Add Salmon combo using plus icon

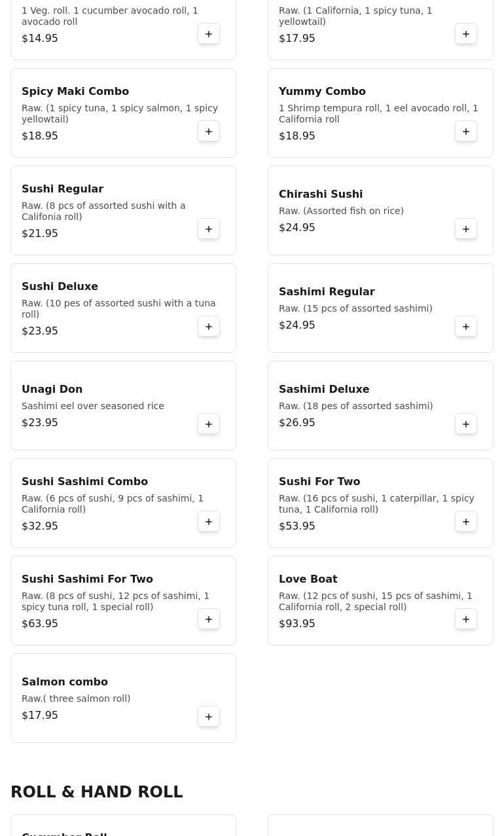coord(209,717)
